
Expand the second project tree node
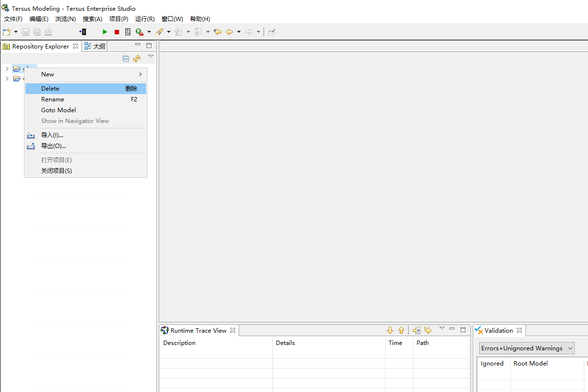tap(7, 78)
